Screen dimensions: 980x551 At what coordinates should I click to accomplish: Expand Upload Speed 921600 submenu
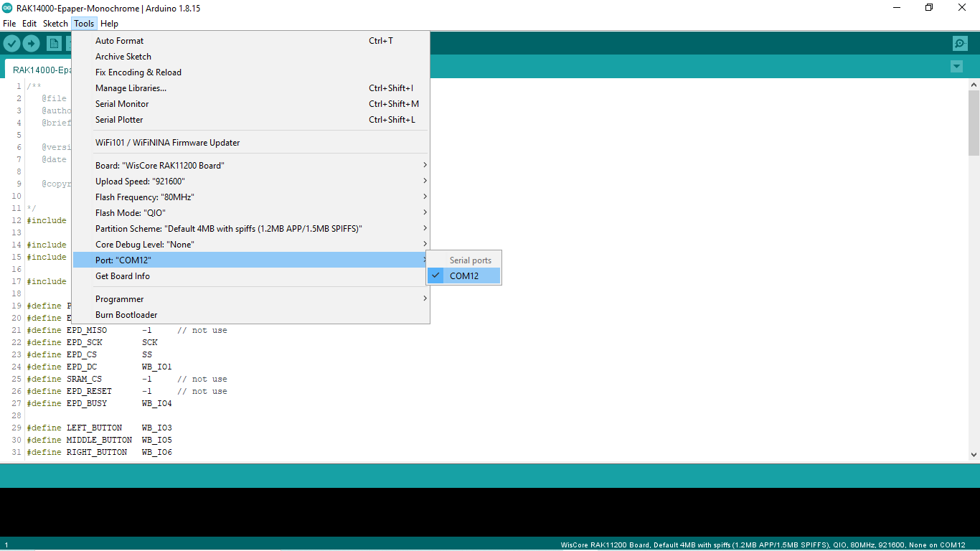point(251,182)
